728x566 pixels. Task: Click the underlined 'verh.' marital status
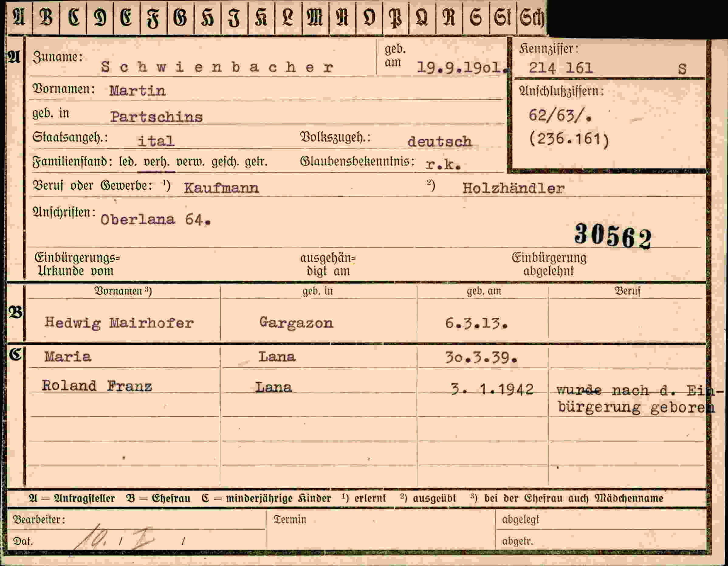pos(156,162)
